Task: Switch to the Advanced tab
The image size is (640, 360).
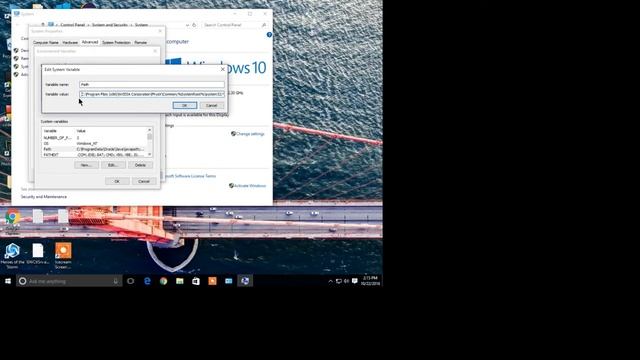Action: (90, 42)
